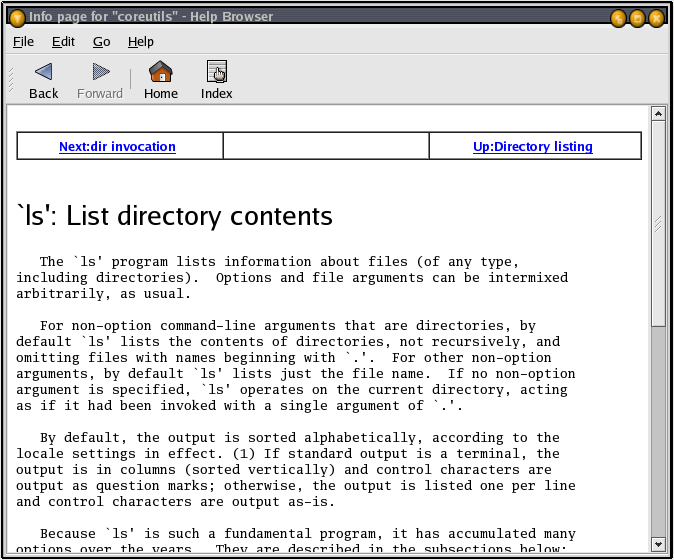Image resolution: width=674 pixels, height=560 pixels.
Task: Click the Back arrow icon
Action: point(43,72)
